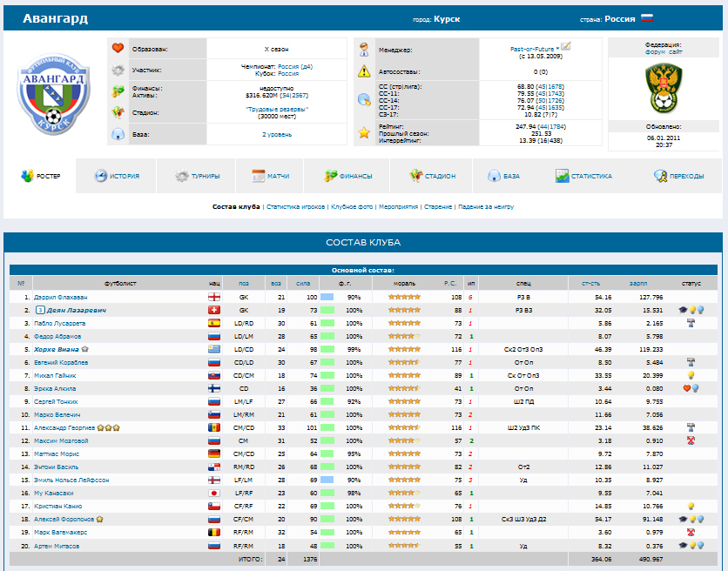
Task: Click the lightbulb status icon for Кристиан Канио
Action: click(x=691, y=506)
